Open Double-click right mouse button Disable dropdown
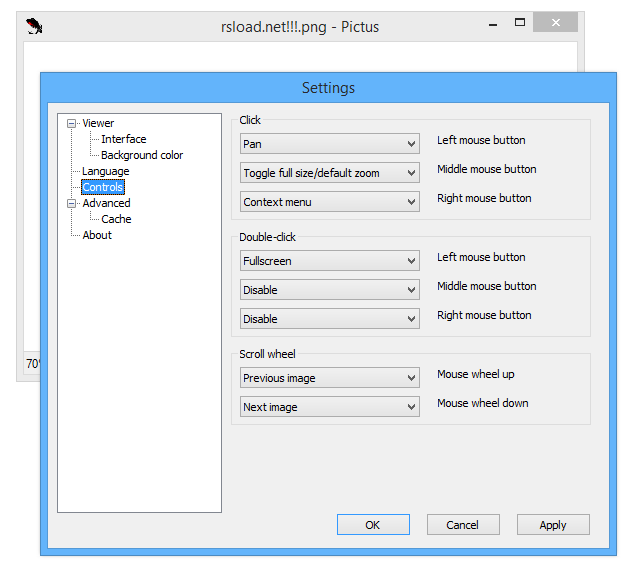Image resolution: width=637 pixels, height=581 pixels. coord(329,319)
